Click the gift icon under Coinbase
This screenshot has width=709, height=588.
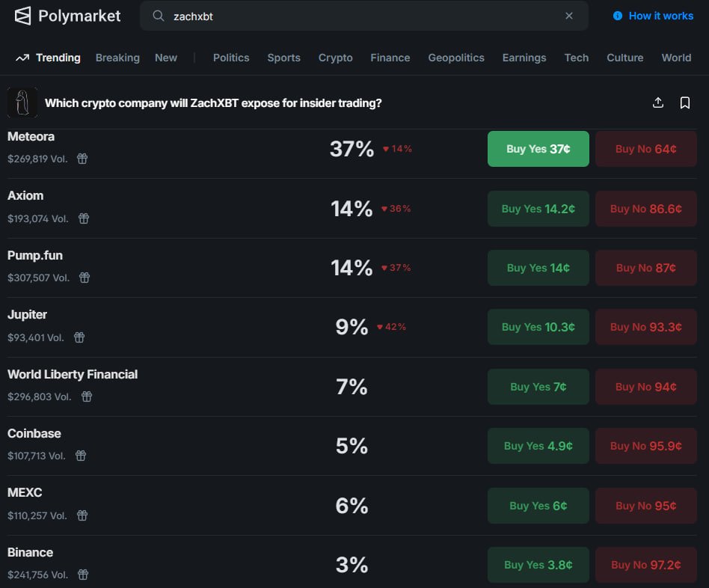click(x=81, y=456)
